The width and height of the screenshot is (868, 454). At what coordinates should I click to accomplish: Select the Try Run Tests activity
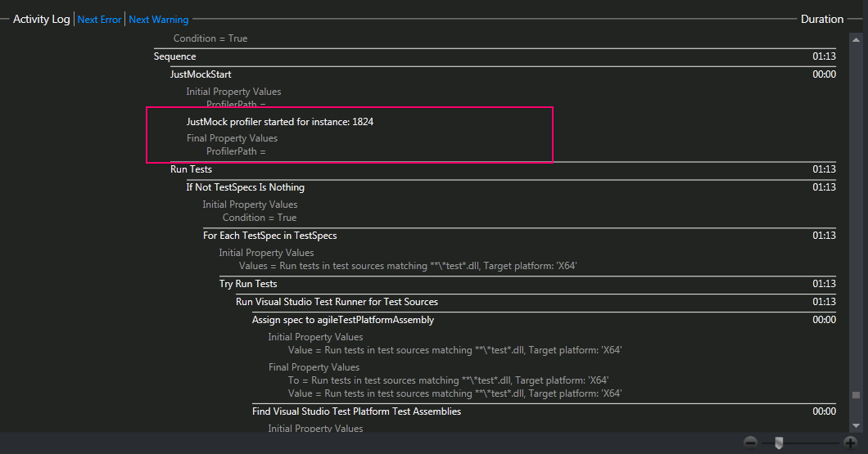[x=248, y=284]
